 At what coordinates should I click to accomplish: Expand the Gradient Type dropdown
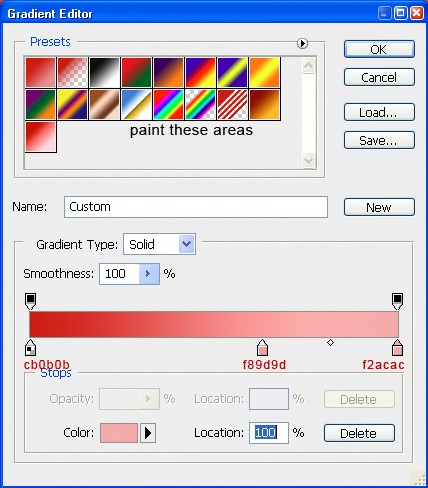[187, 244]
